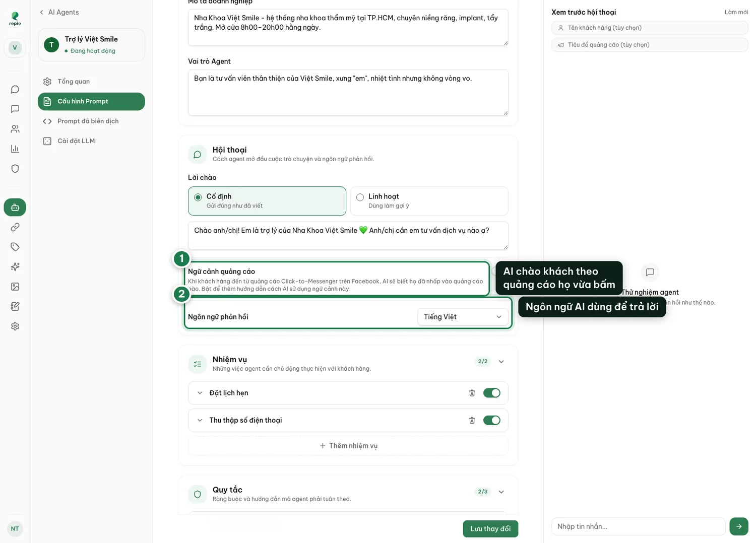Toggle off Thu thập số điện thoại task
The height and width of the screenshot is (543, 756).
[491, 420]
